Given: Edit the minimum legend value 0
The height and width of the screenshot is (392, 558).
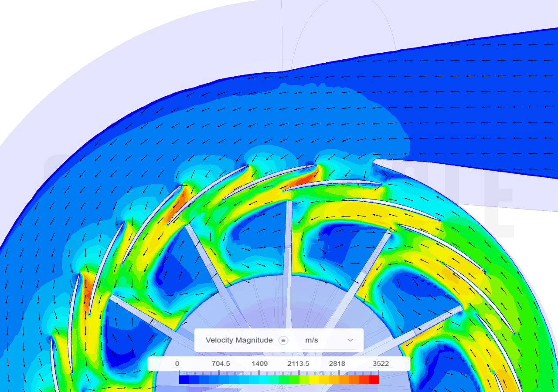Looking at the screenshot, I should click(x=177, y=364).
